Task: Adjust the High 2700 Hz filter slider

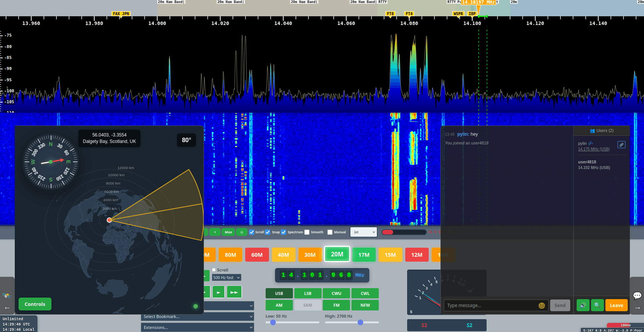Action: click(x=360, y=323)
